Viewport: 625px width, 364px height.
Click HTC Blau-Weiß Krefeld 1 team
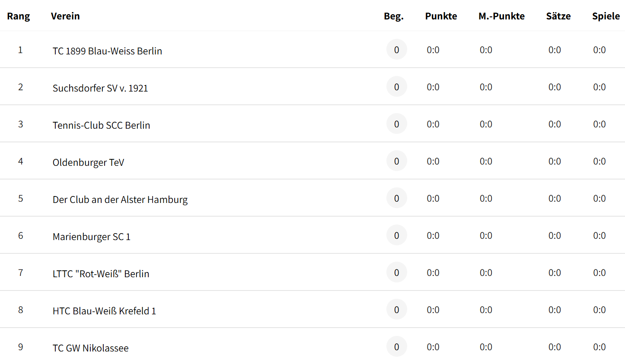click(x=104, y=311)
